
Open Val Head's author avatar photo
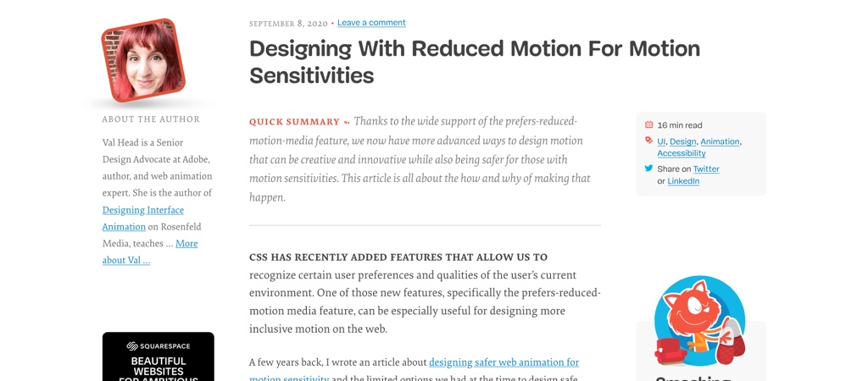pos(142,61)
